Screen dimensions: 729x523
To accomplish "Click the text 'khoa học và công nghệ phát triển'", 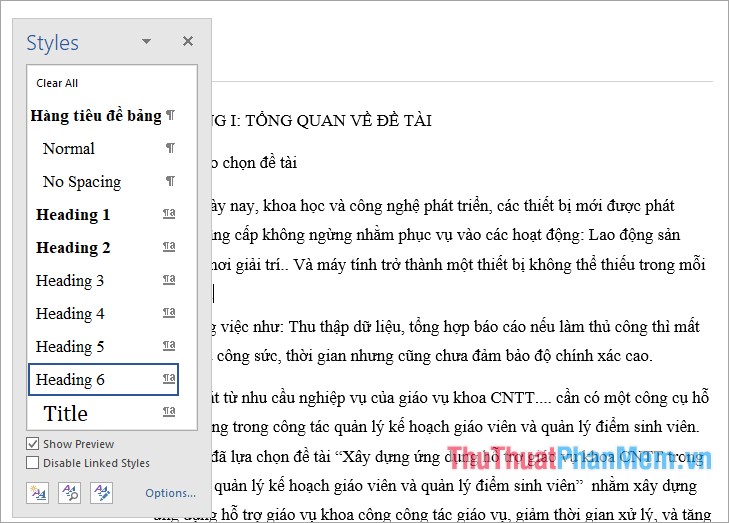I will pyautogui.click(x=378, y=205).
